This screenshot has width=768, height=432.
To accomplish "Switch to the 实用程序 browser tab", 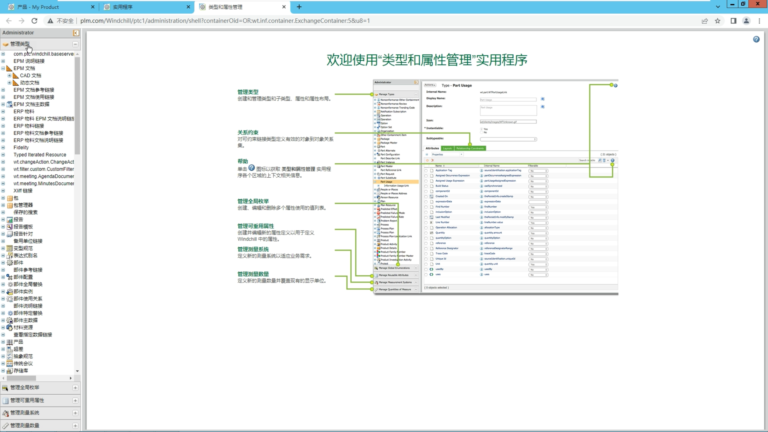I will (x=146, y=7).
